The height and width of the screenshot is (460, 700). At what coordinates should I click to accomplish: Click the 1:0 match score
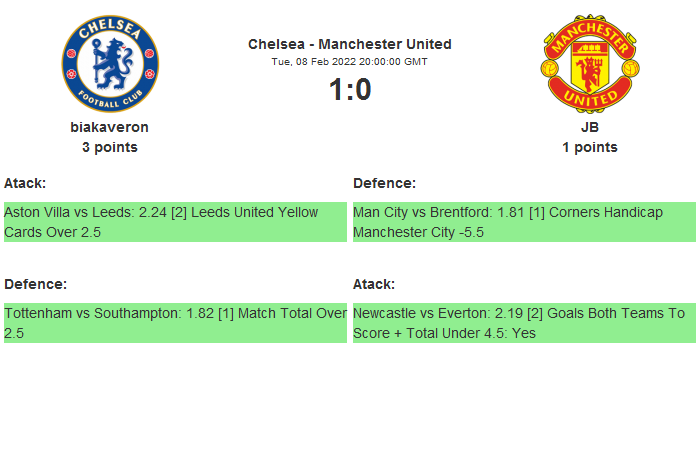349,90
